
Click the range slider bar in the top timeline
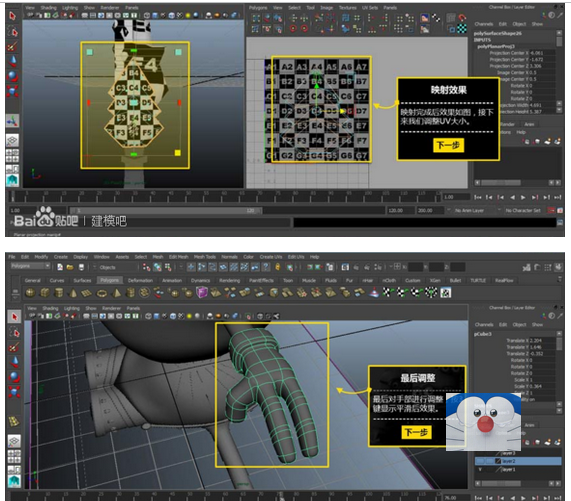[166, 210]
